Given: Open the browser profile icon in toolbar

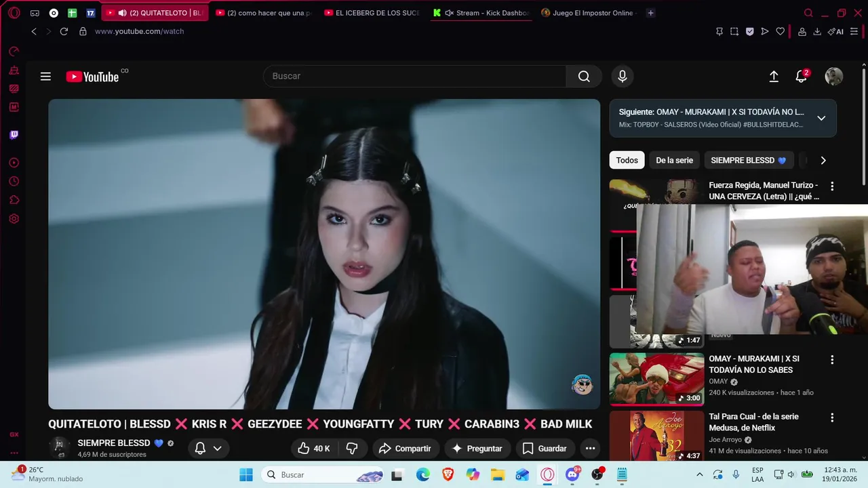Looking at the screenshot, I should click(x=802, y=31).
